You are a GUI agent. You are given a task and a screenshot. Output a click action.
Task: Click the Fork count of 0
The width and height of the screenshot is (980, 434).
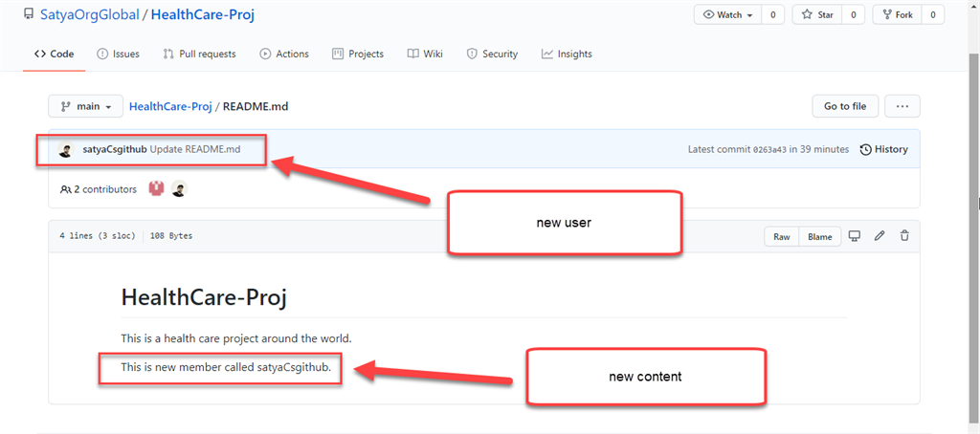pyautogui.click(x=933, y=15)
